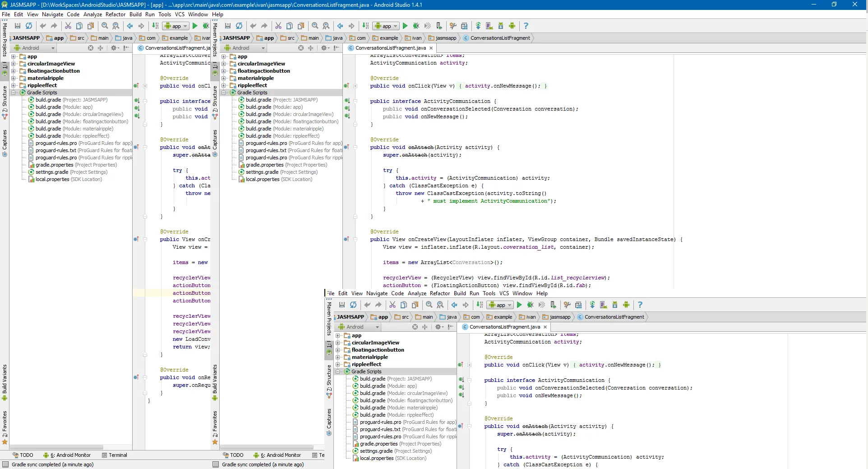868x469 pixels.
Task: Collapse Gradle Scripts node in leftmost project tree
Action: point(14,93)
